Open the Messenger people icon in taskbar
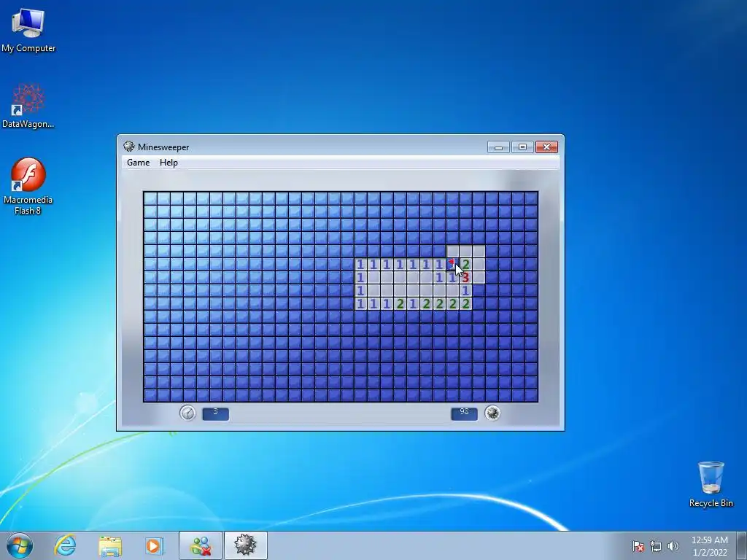Image resolution: width=747 pixels, height=560 pixels. 201,545
